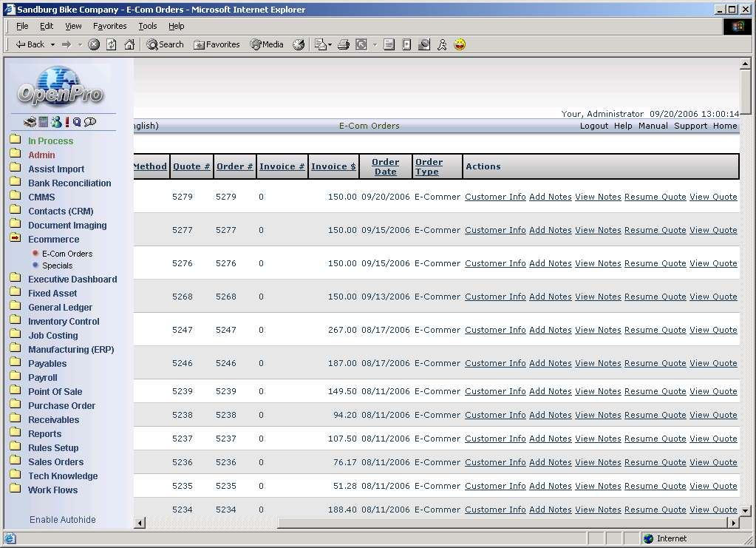The image size is (756, 548).
Task: Click the speech bubble info icon
Action: [90, 122]
